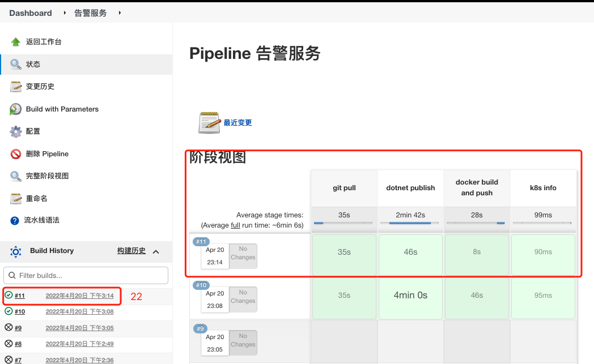The image size is (594, 364).
Task: Open the 最近变更 link
Action: coord(237,123)
